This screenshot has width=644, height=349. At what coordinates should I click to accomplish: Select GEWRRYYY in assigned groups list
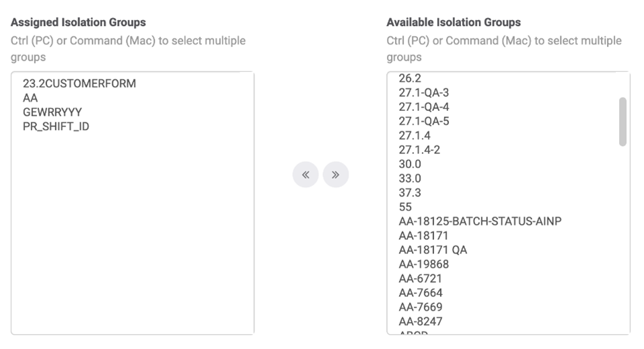[52, 112]
